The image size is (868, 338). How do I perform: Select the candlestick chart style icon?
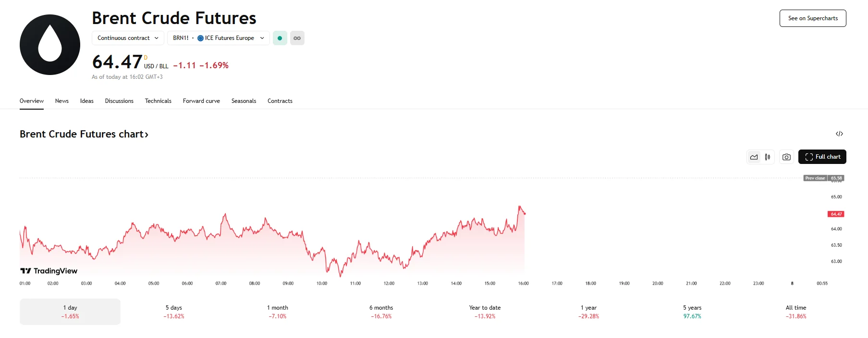click(767, 157)
